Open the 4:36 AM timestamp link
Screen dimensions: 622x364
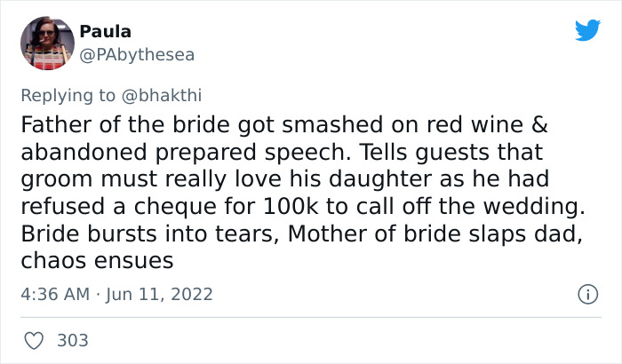[52, 293]
